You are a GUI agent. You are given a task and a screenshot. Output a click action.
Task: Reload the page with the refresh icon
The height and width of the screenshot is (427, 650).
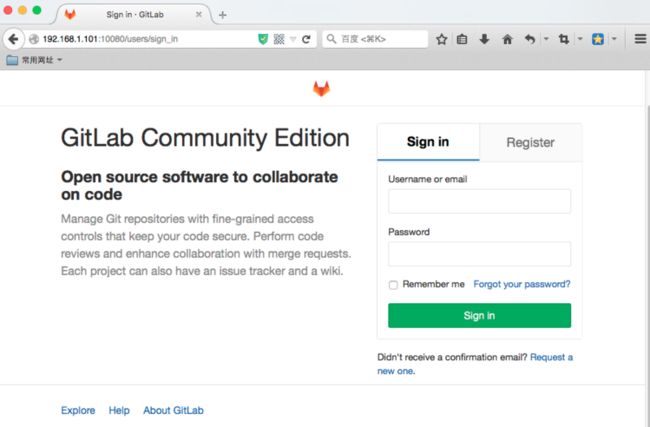coord(306,39)
